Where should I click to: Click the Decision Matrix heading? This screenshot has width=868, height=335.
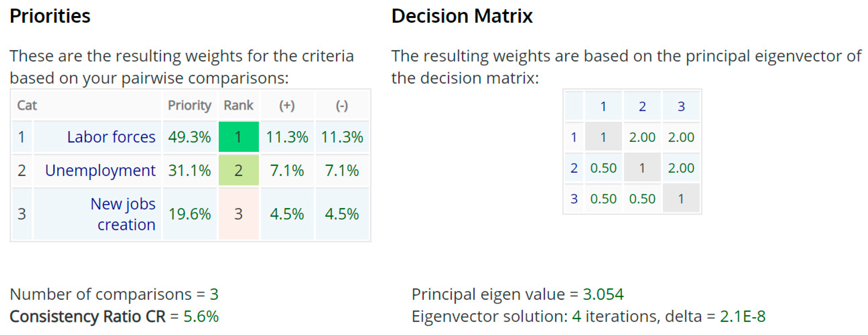(462, 16)
